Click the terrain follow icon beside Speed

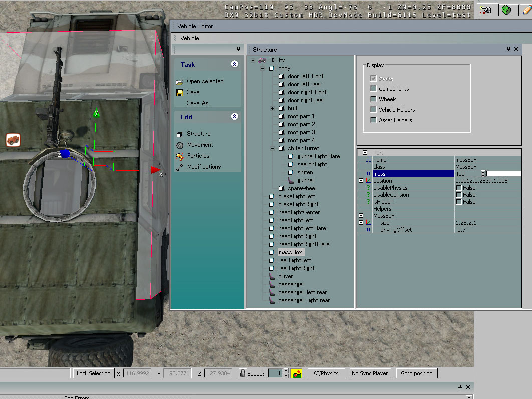coord(296,373)
